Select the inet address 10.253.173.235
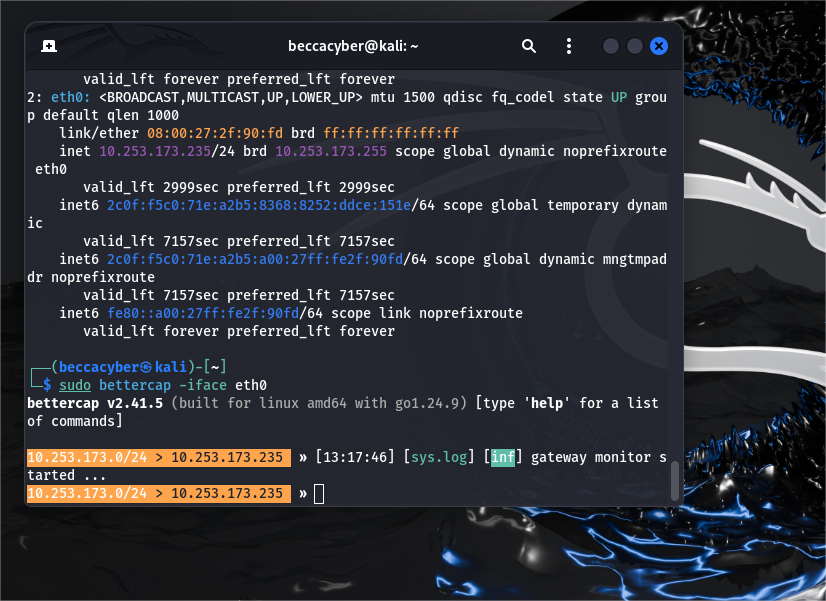Image resolution: width=826 pixels, height=601 pixels. point(155,151)
